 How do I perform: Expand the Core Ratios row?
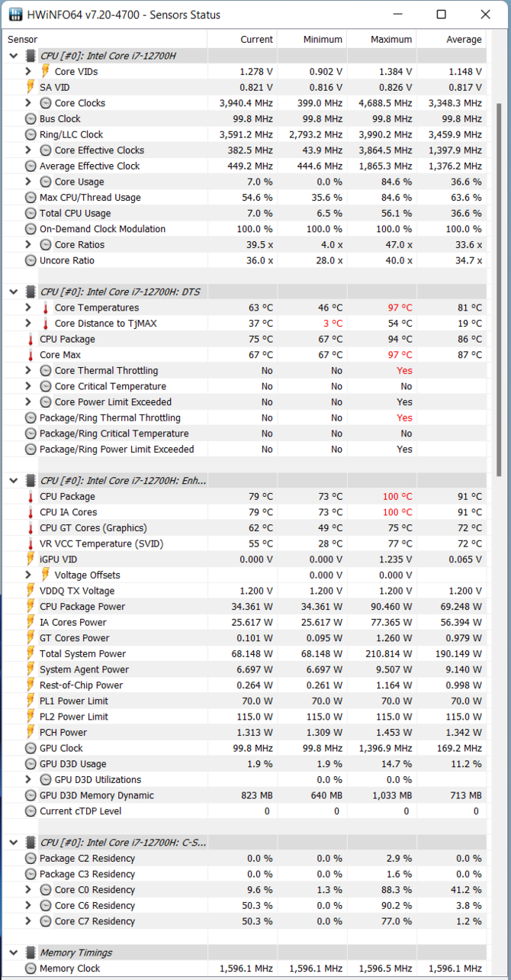[x=28, y=244]
